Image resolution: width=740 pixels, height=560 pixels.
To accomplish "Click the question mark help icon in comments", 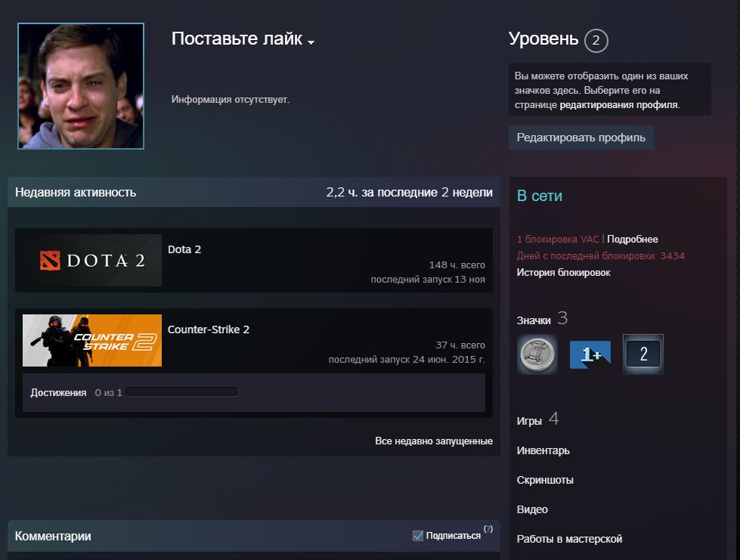I will (488, 529).
